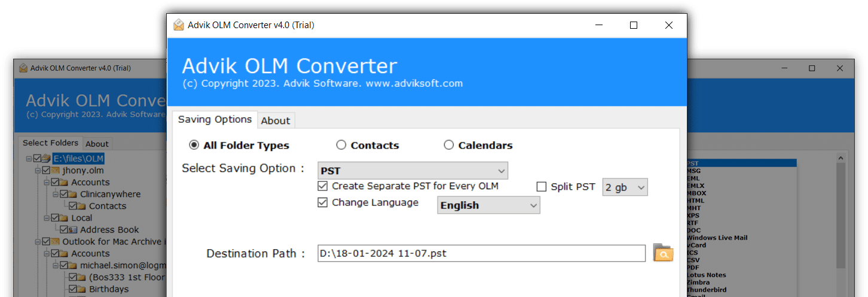Select DOC in the background format list
Image resolution: width=868 pixels, height=297 pixels.
tap(694, 230)
